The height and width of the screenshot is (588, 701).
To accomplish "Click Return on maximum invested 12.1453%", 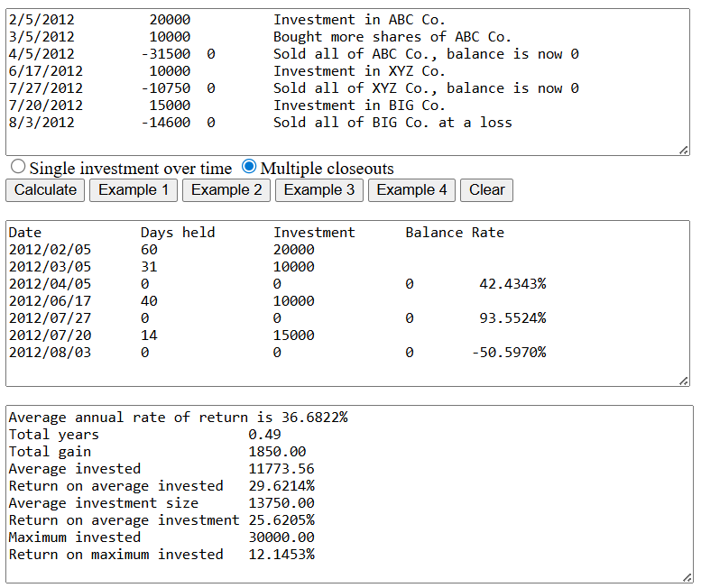I will [x=281, y=555].
